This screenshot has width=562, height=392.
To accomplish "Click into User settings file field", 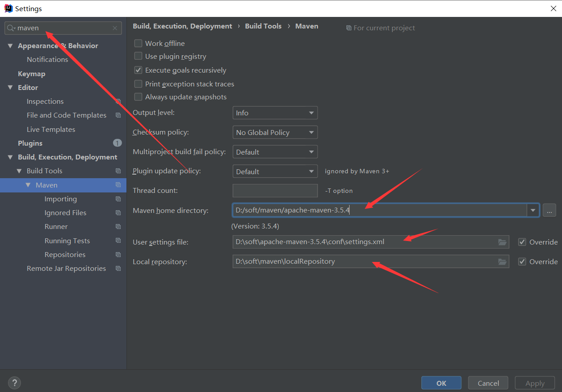I will point(371,242).
